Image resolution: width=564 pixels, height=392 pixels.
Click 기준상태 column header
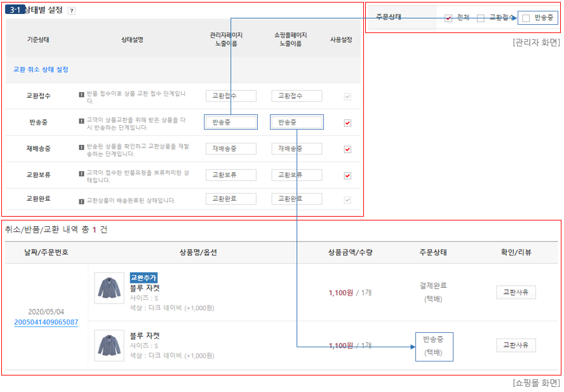38,39
